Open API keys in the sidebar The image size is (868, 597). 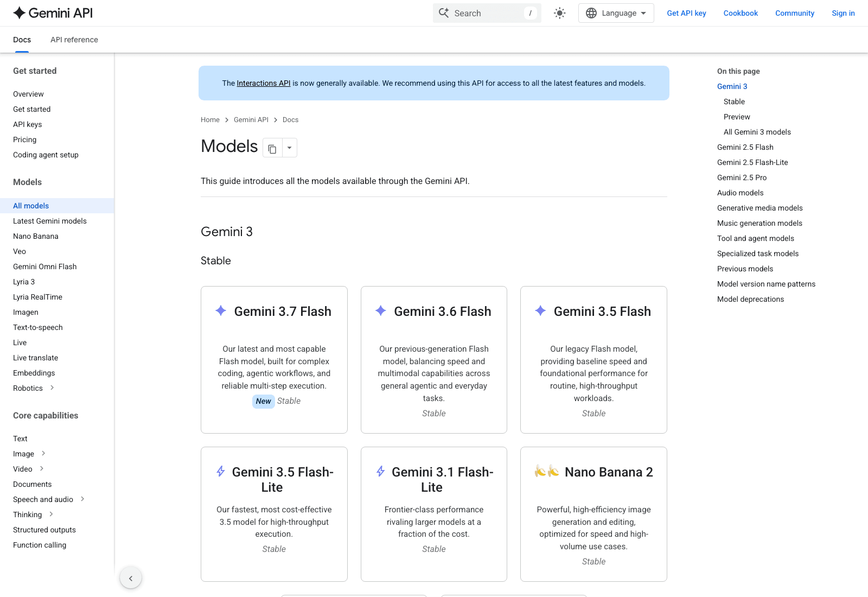(27, 124)
